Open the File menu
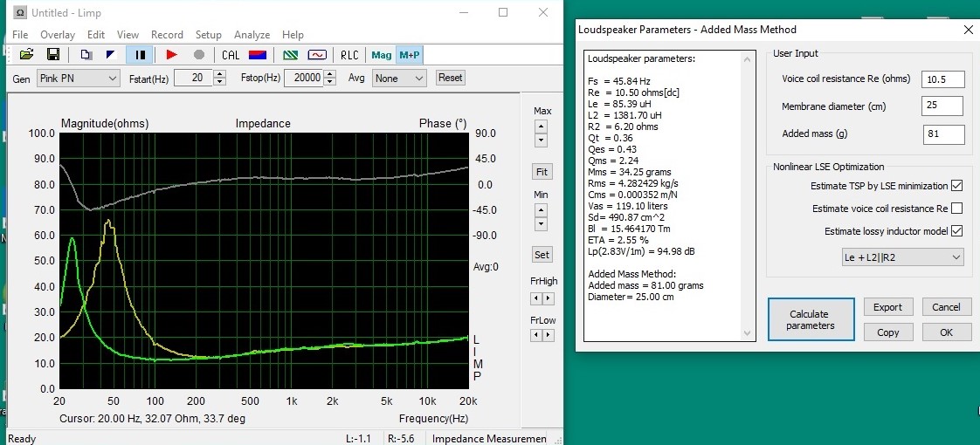Screen dimensions: 980x445 (x=20, y=34)
